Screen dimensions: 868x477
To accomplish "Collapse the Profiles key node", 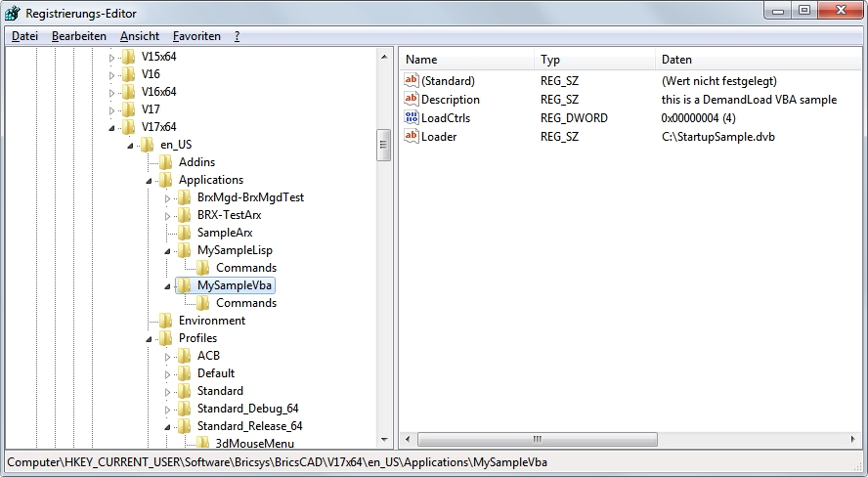I will point(149,338).
